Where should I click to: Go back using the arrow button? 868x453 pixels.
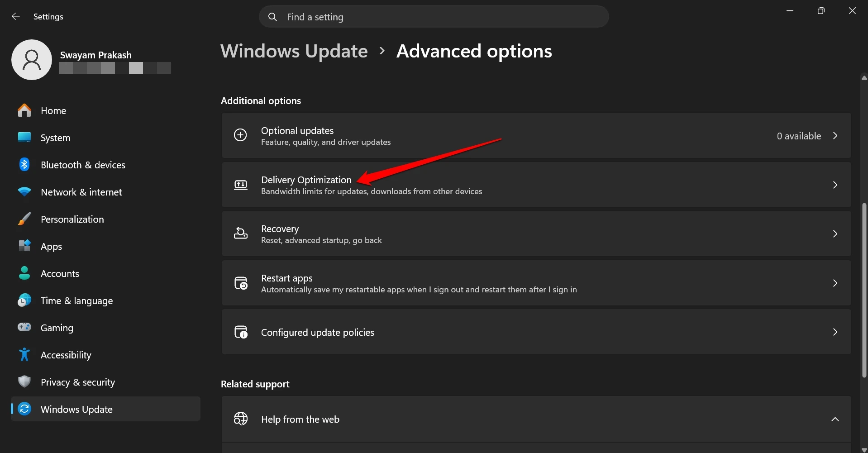pyautogui.click(x=16, y=16)
